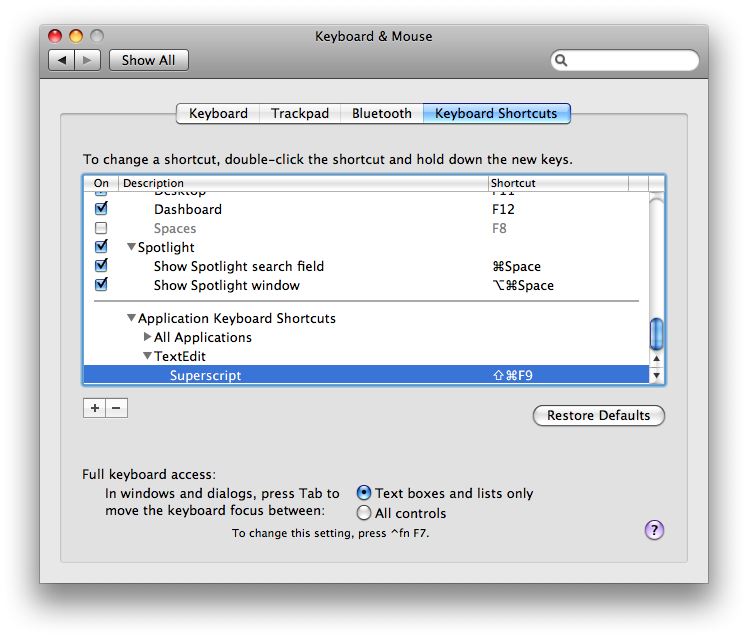
Task: Toggle Show Spotlight search field checkbox
Action: click(x=101, y=266)
